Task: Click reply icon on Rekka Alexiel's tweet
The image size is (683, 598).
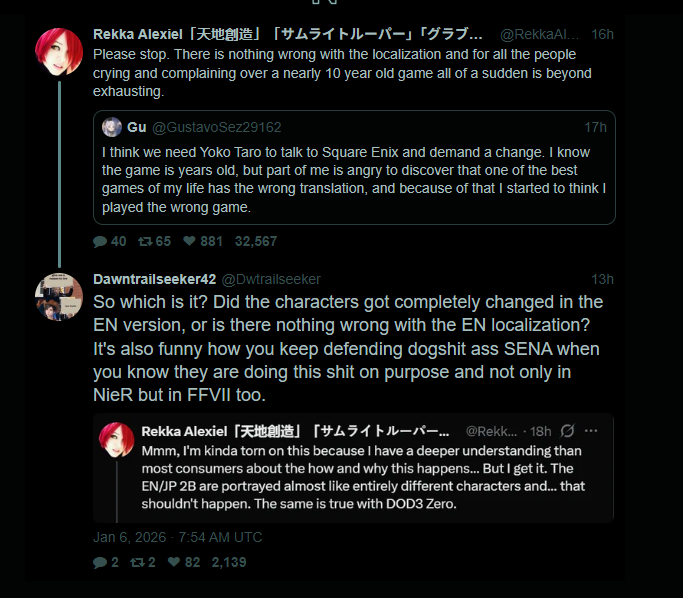Action: click(99, 241)
